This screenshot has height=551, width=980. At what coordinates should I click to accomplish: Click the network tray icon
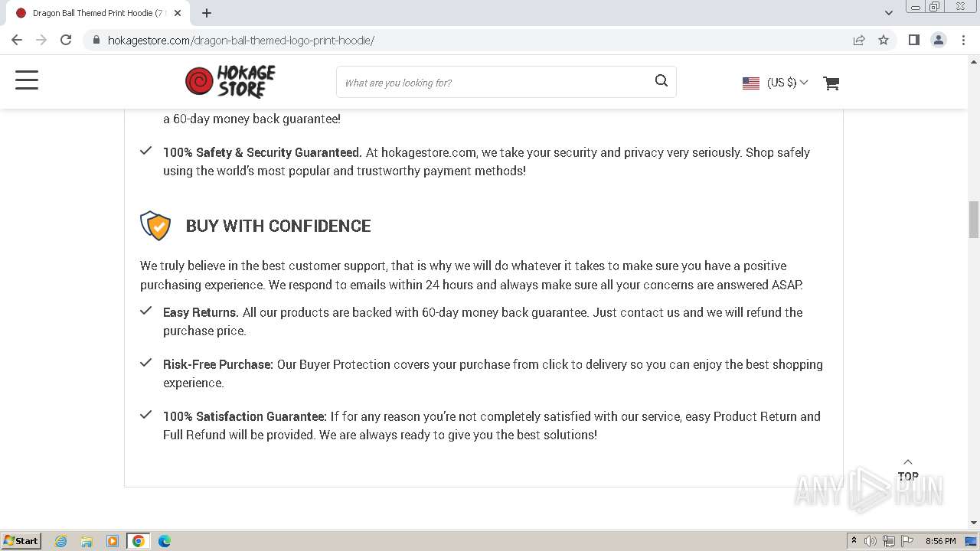(889, 541)
